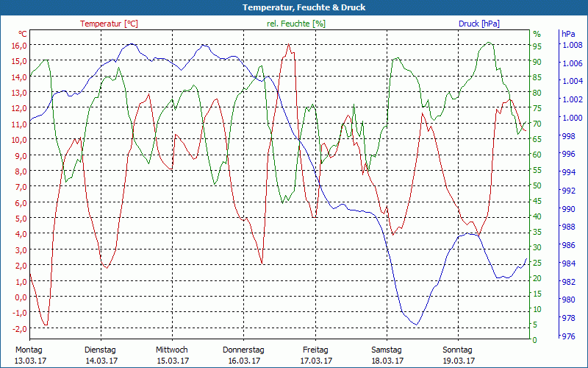Click the green % unit label
Viewport: 588px width, 368px height.
537,34
